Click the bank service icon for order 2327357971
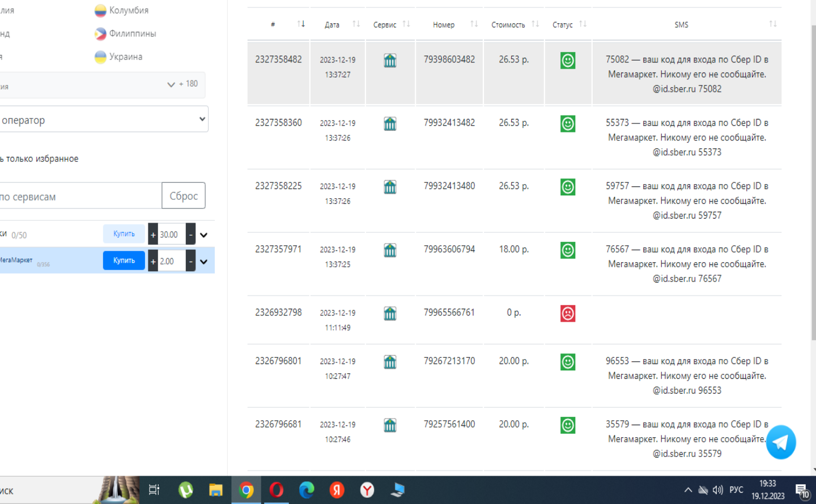 point(390,250)
